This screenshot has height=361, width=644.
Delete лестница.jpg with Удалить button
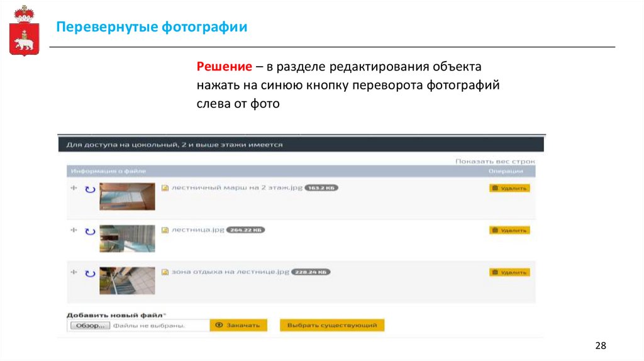pos(509,230)
